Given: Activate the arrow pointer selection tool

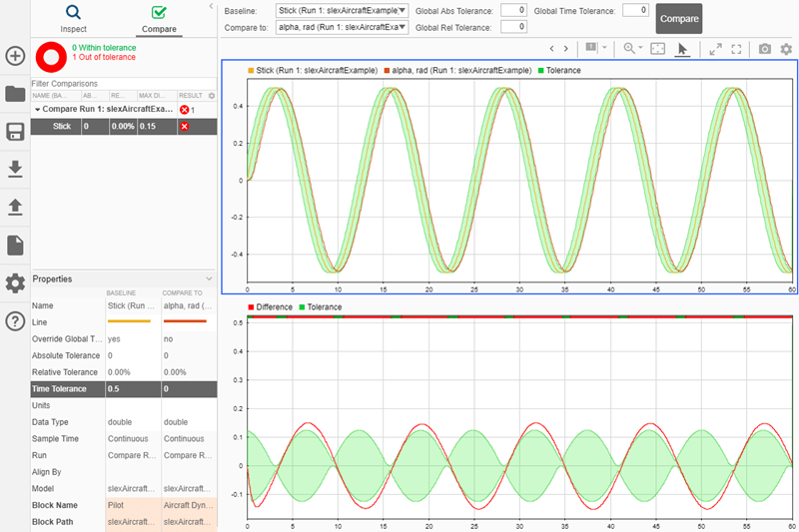Looking at the screenshot, I should coord(683,48).
